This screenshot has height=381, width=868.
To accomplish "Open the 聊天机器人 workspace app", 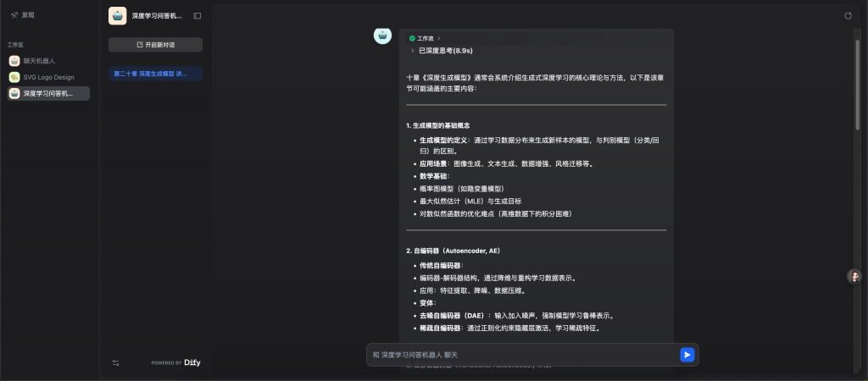I will 39,61.
